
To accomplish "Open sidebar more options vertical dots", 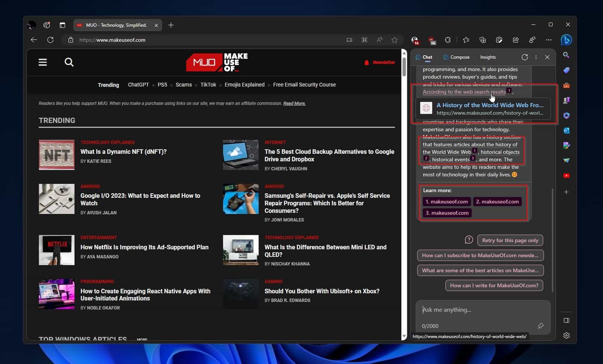I will (536, 57).
